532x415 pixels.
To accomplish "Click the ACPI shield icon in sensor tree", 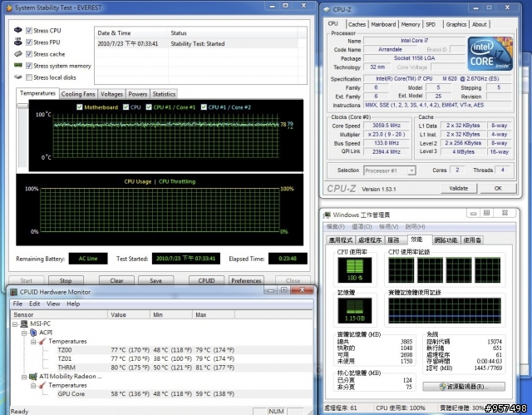I will (33, 333).
